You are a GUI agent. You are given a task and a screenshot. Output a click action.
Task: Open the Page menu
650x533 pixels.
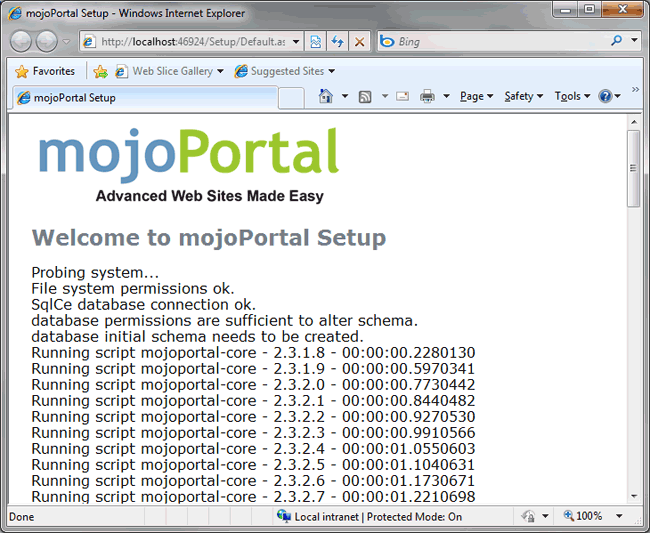click(x=474, y=97)
